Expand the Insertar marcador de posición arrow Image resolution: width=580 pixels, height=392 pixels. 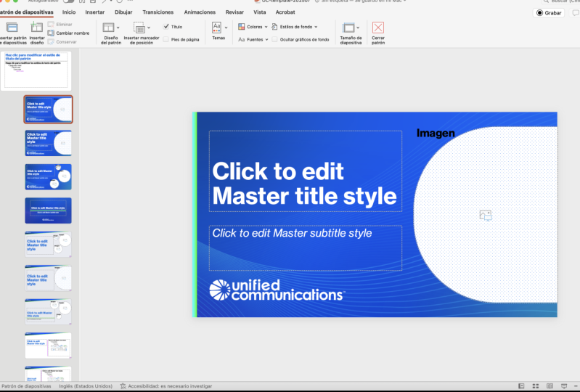(x=149, y=28)
